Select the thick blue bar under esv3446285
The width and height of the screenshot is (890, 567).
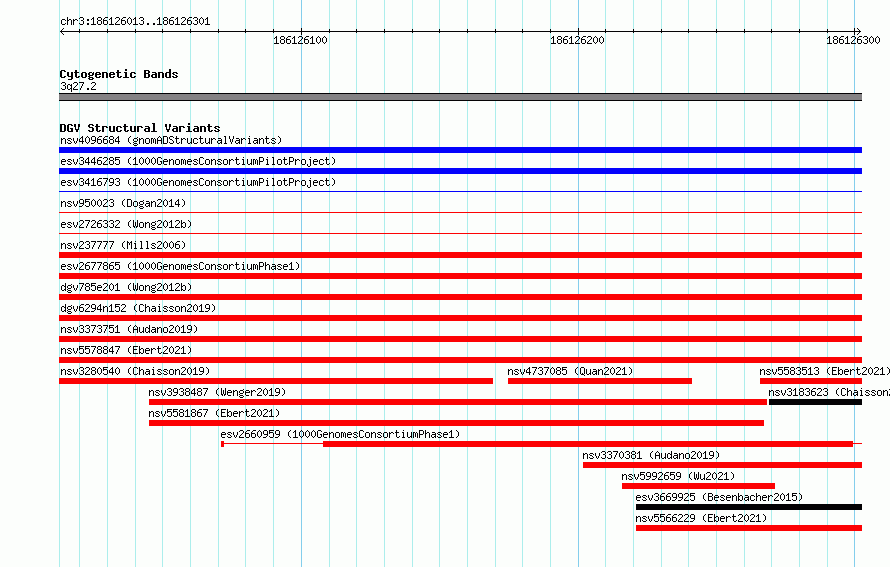[460, 171]
